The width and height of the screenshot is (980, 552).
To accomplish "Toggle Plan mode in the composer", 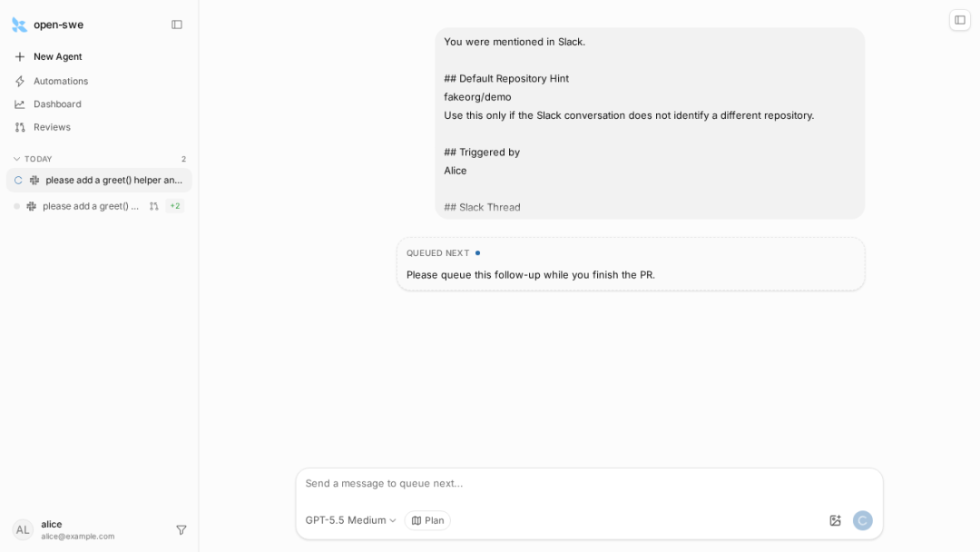I will pos(427,520).
